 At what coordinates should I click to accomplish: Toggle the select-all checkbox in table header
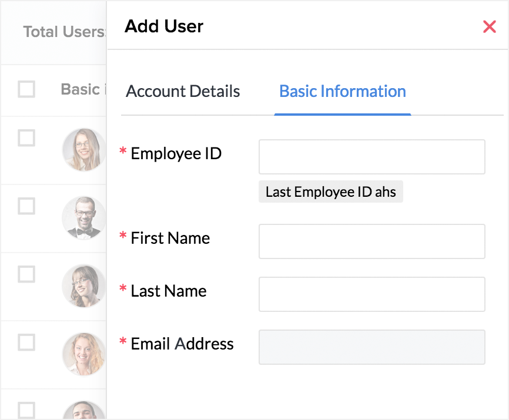[x=26, y=89]
